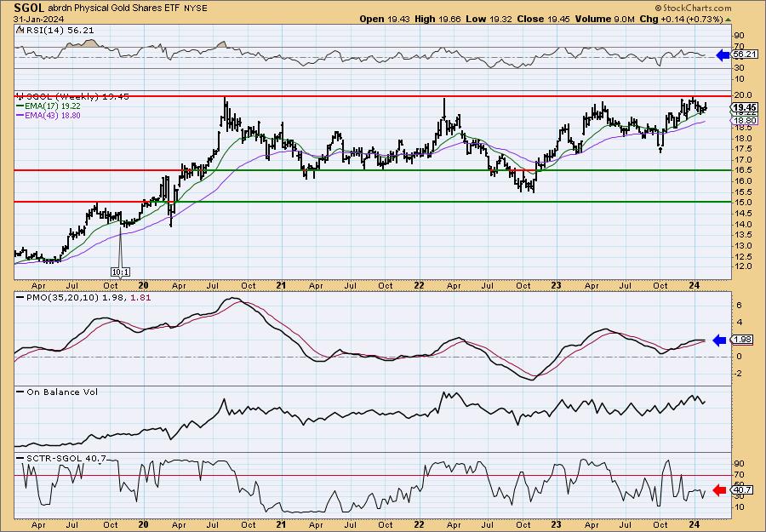766x532 pixels.
Task: Click the boxed 56.21 RSI axis value
Action: coord(745,54)
